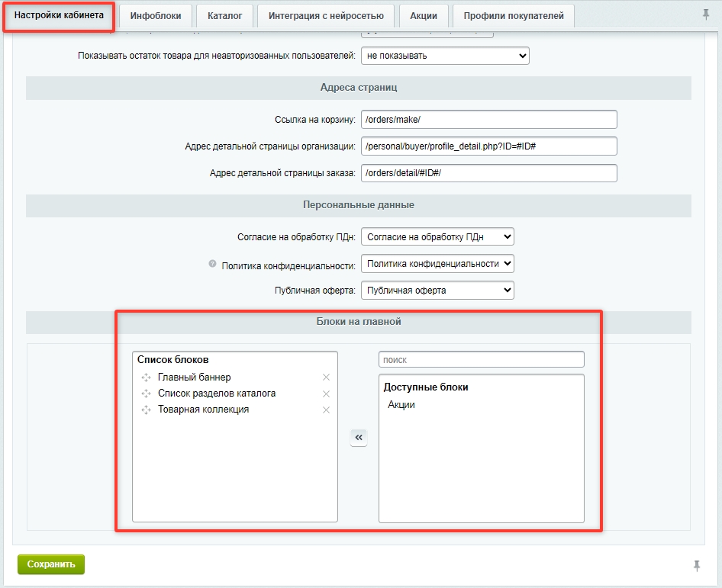Click the Ссылка на корзину input field
The image size is (722, 588).
pos(489,120)
